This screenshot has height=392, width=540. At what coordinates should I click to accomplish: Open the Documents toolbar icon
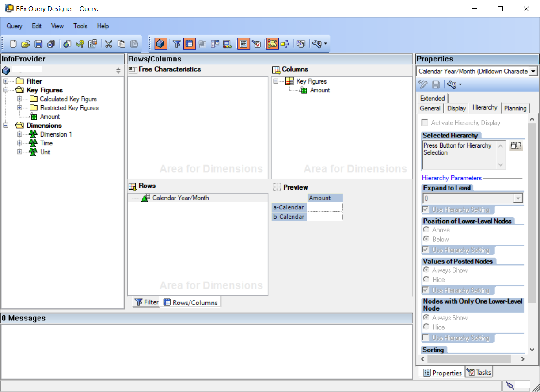(301, 44)
